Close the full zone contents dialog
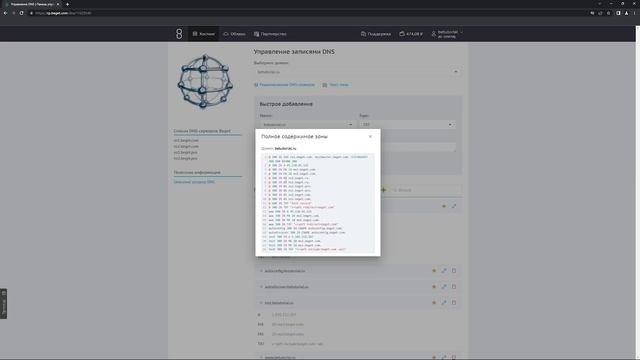This screenshot has width=640, height=360. (370, 136)
